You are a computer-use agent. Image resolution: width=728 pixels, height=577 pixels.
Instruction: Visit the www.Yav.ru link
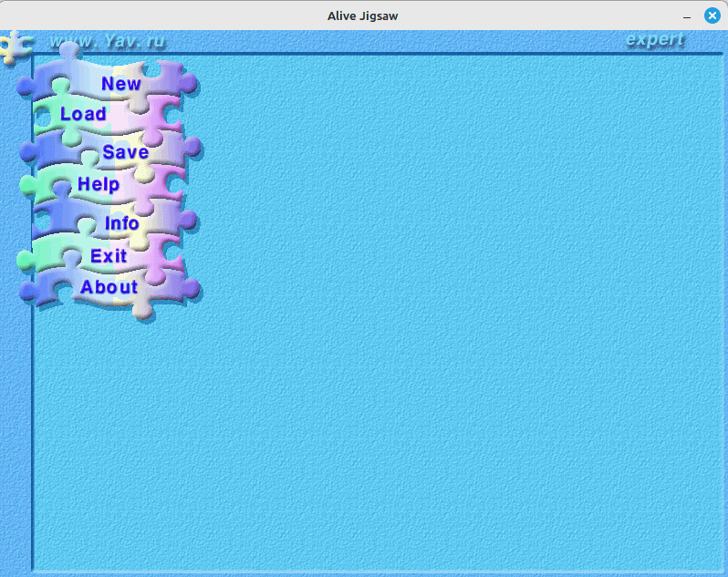pyautogui.click(x=108, y=41)
